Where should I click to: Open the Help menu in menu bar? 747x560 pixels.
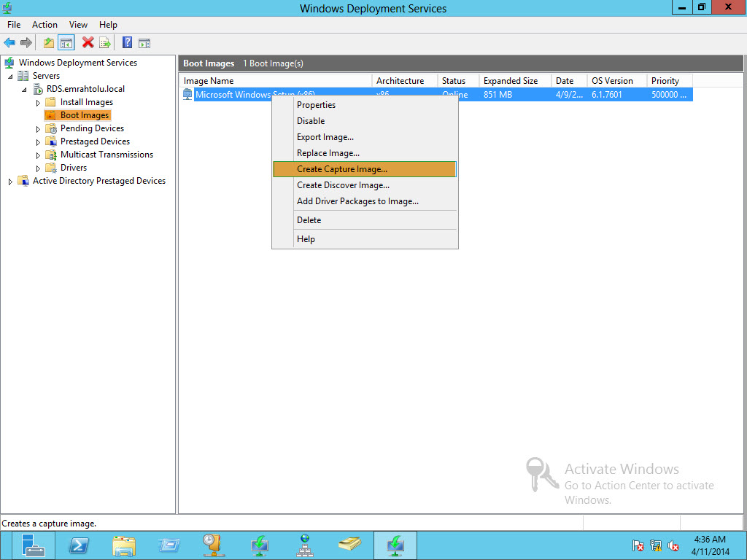point(108,25)
